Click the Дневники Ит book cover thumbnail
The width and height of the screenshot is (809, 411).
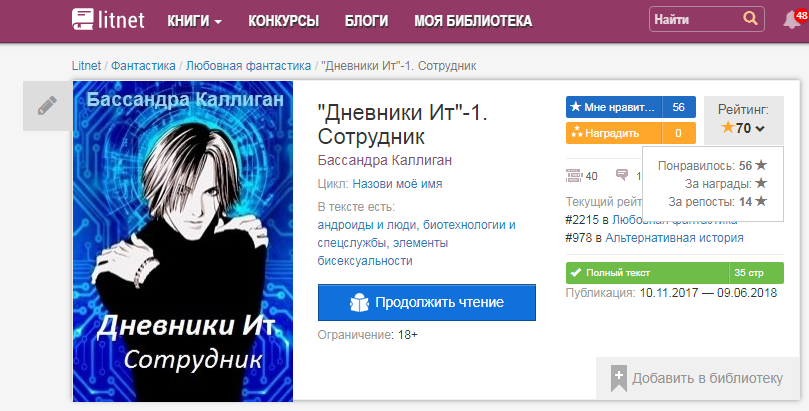pyautogui.click(x=183, y=241)
